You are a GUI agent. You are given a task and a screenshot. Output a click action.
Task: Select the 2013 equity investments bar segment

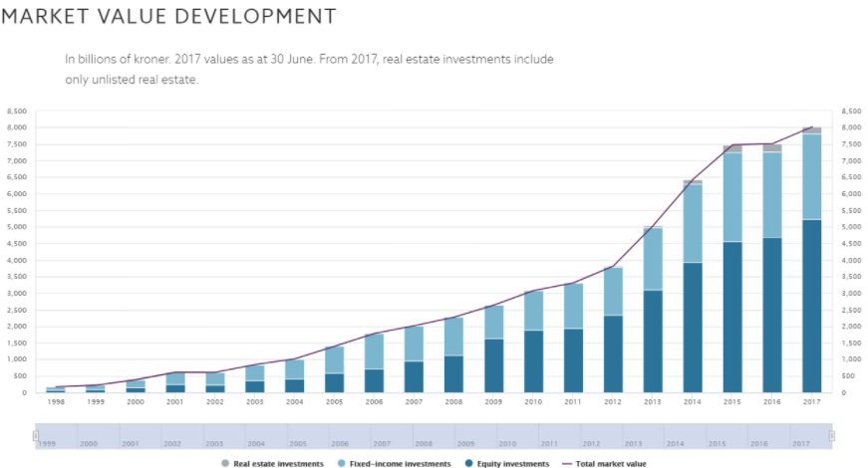[x=653, y=342]
